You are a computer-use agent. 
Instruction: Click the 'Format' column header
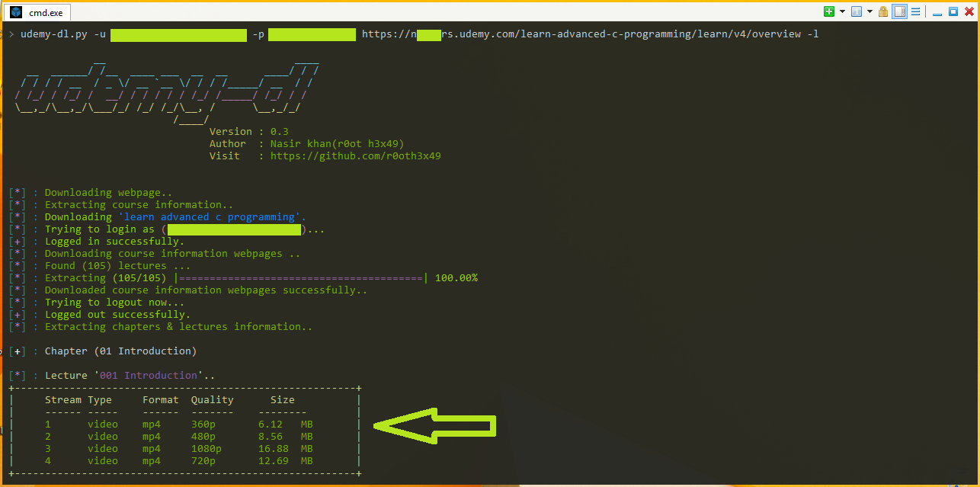click(161, 400)
